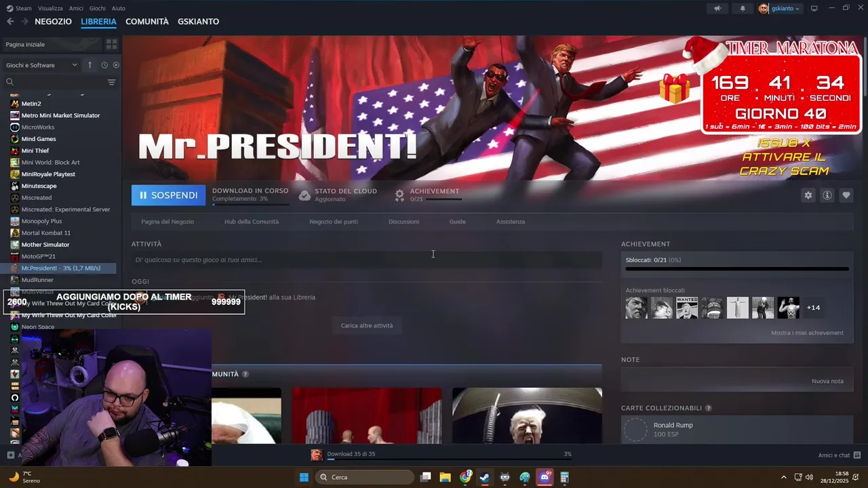Pause download with SOSPENDI button
This screenshot has height=488, width=868.
(168, 195)
